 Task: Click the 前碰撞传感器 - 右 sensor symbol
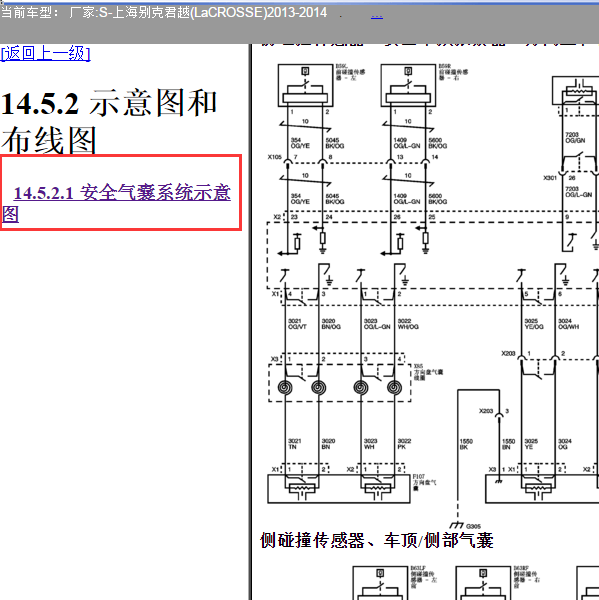[x=408, y=85]
